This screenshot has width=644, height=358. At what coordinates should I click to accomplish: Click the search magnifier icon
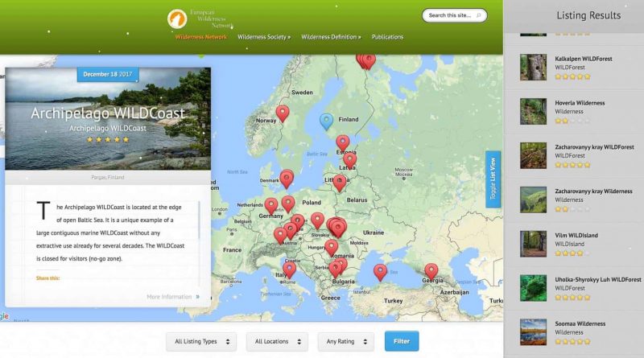[x=478, y=15]
